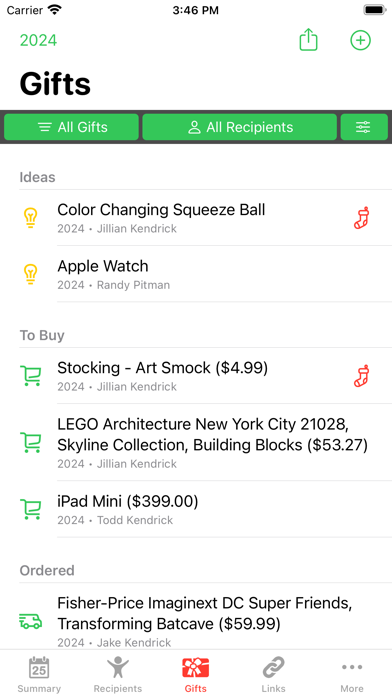Tap the share icon in top bar
Screen dimensions: 392x696
click(308, 40)
